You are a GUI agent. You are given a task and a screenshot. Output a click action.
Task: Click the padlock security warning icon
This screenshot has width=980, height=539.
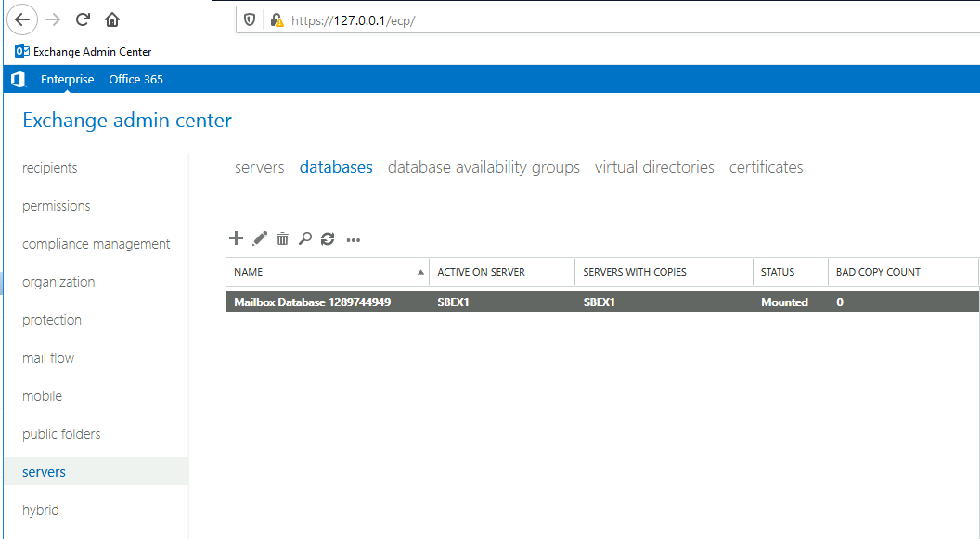277,20
